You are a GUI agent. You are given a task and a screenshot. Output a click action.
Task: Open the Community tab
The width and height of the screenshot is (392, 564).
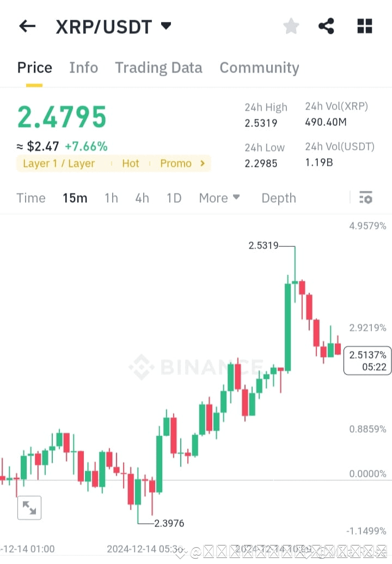259,67
